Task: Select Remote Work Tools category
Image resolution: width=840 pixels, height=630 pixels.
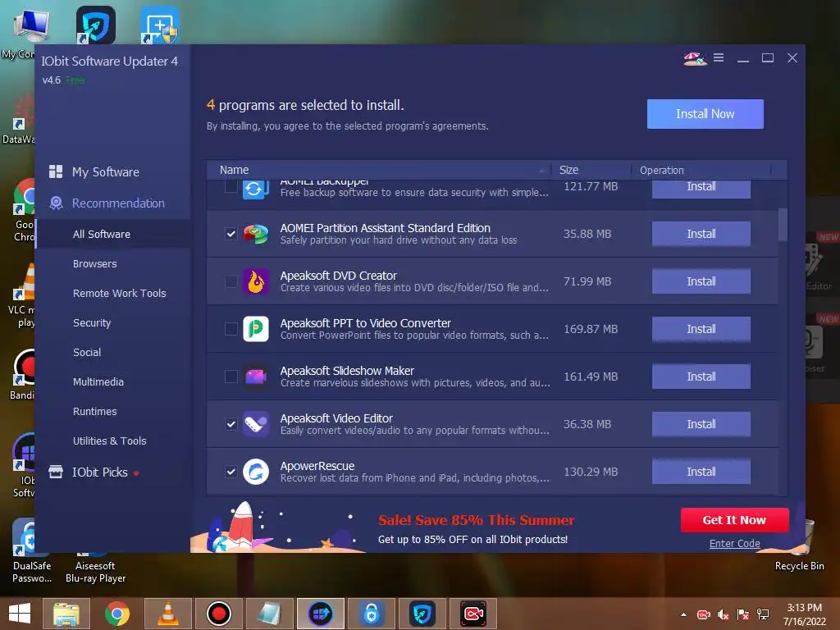Action: coord(120,293)
